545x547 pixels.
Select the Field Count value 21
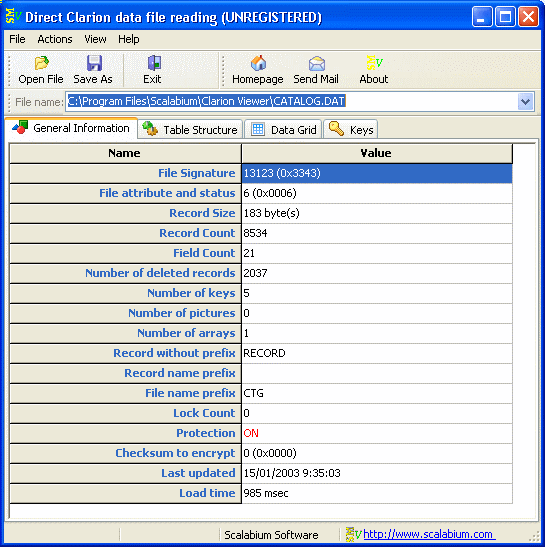click(x=377, y=253)
